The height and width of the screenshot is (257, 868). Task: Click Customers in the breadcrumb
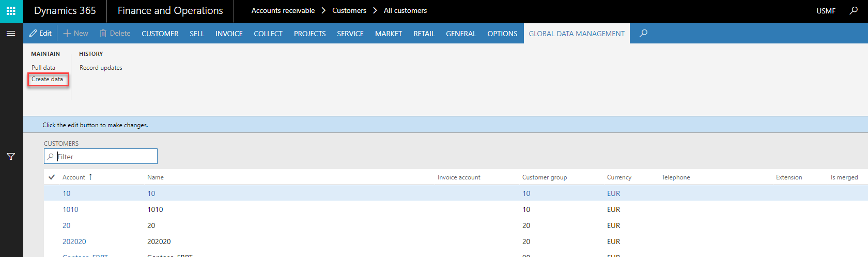[x=349, y=10]
